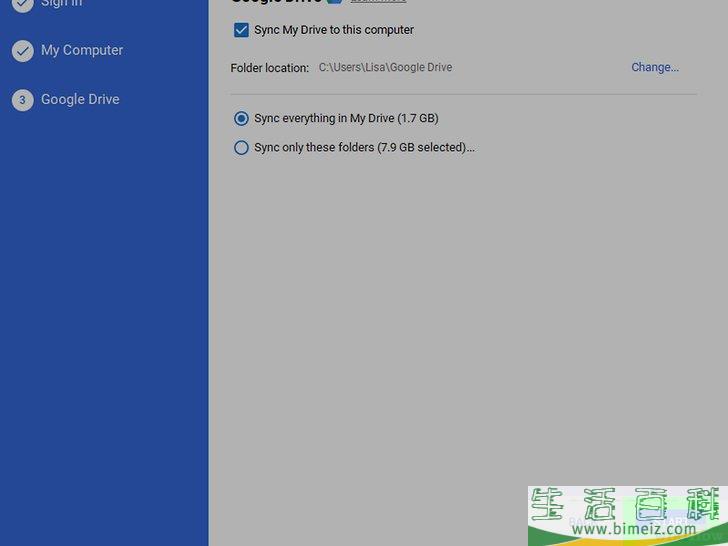Open the Change folder location link
Screen dimensions: 728x546
coord(655,67)
